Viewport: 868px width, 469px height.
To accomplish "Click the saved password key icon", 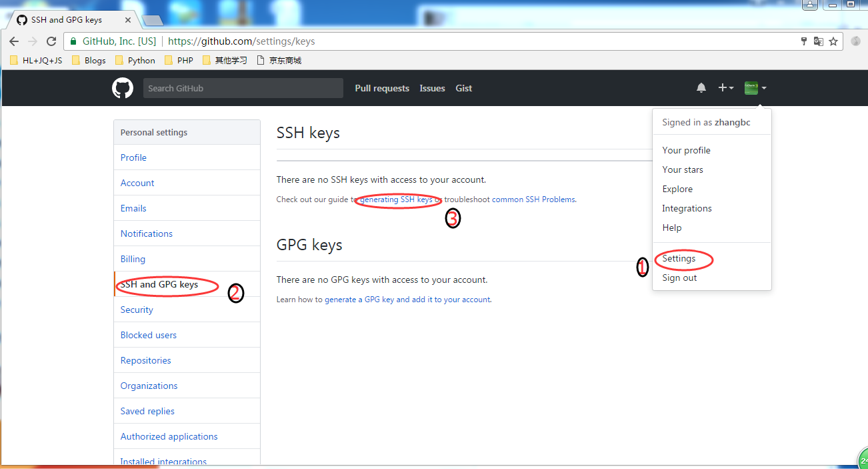I will tap(804, 41).
